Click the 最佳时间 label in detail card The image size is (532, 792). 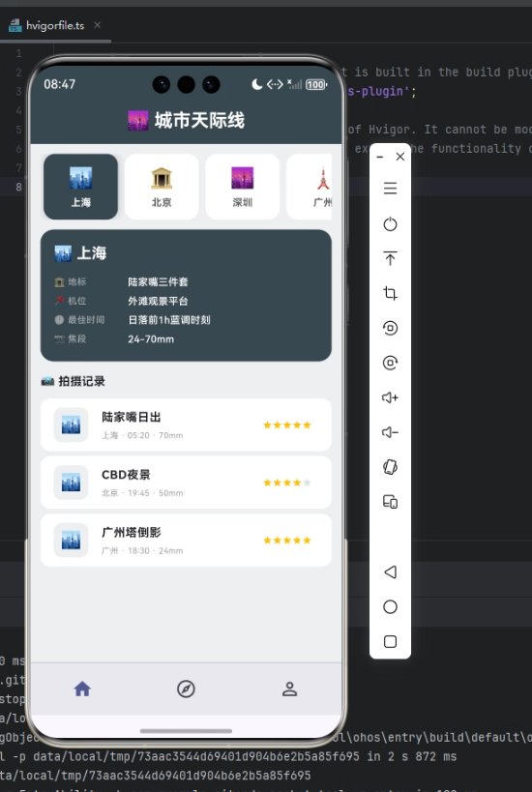pyautogui.click(x=86, y=320)
